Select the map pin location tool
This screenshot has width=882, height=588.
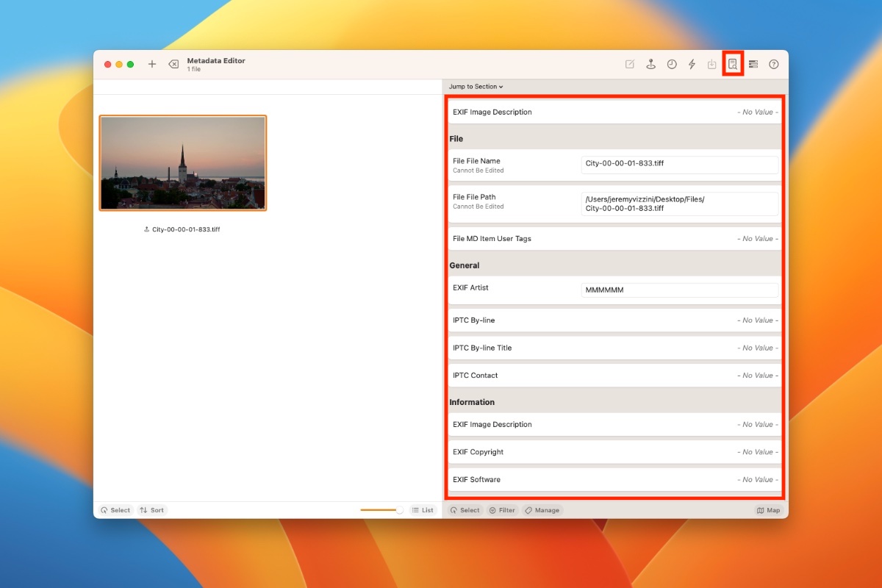pyautogui.click(x=650, y=64)
